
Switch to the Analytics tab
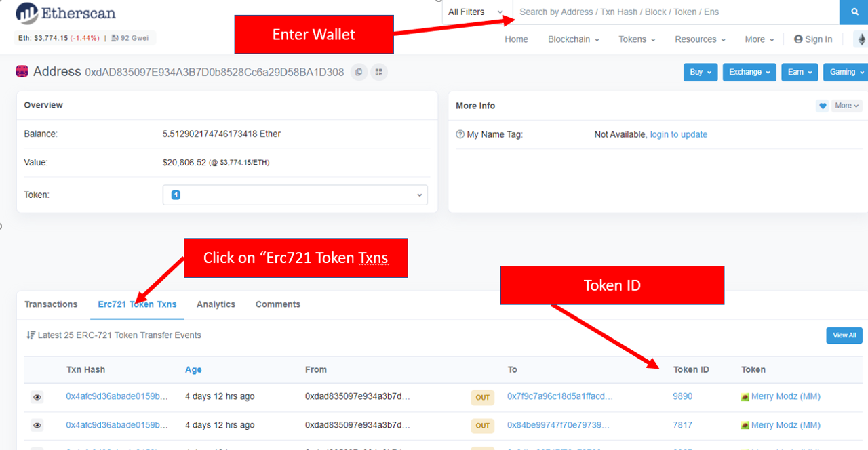click(216, 304)
